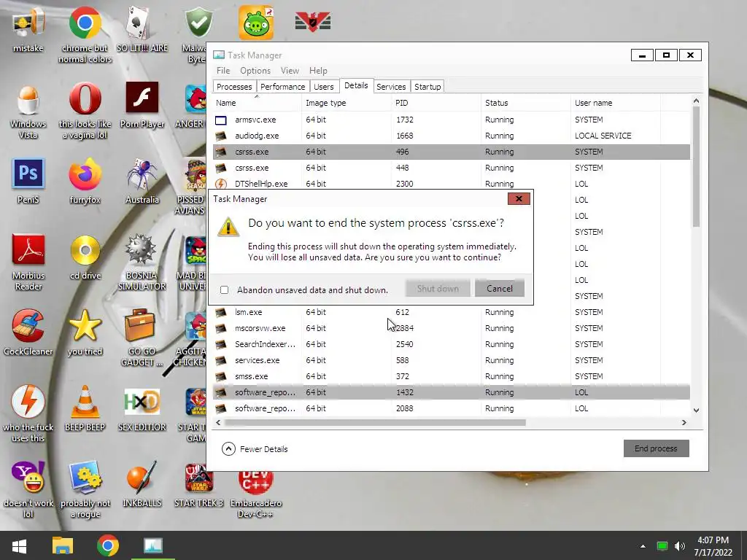Open the View menu
The height and width of the screenshot is (560, 747).
point(290,71)
